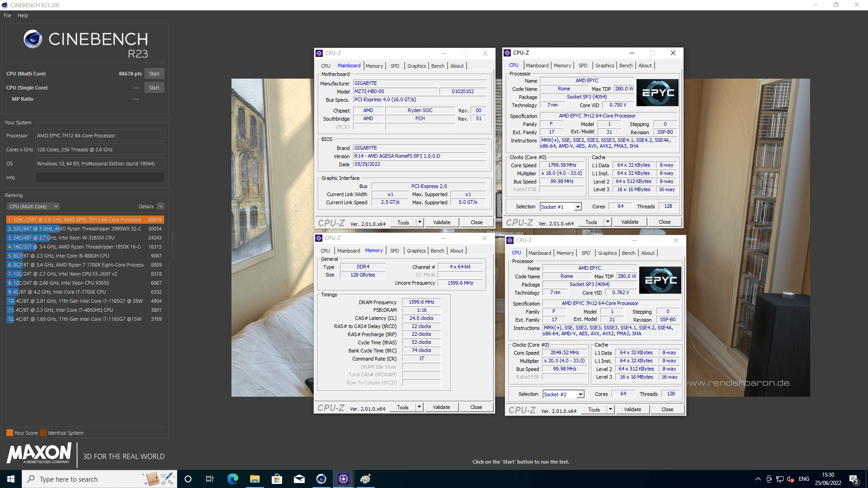868x488 pixels.
Task: Click Close button in Memory CPU-Z window
Action: tap(476, 407)
